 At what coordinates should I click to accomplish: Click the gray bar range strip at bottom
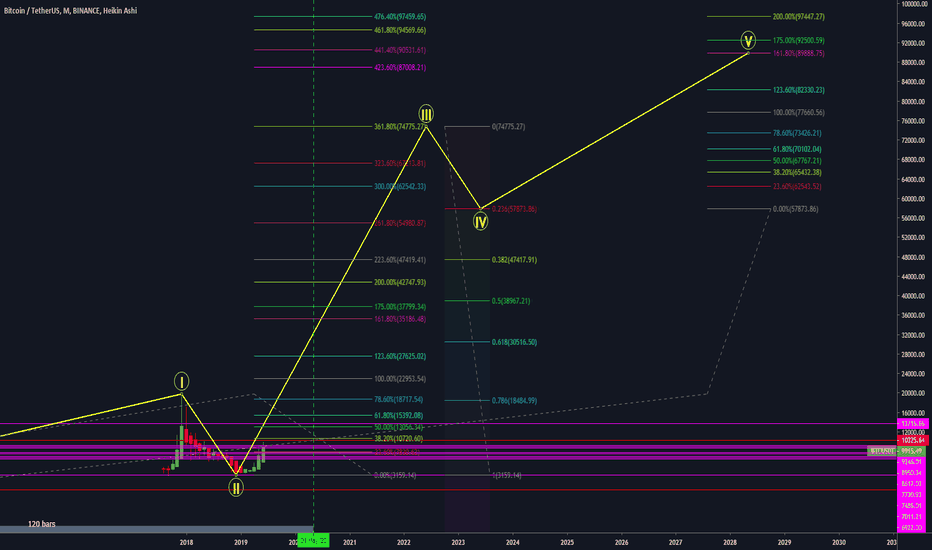[156, 529]
